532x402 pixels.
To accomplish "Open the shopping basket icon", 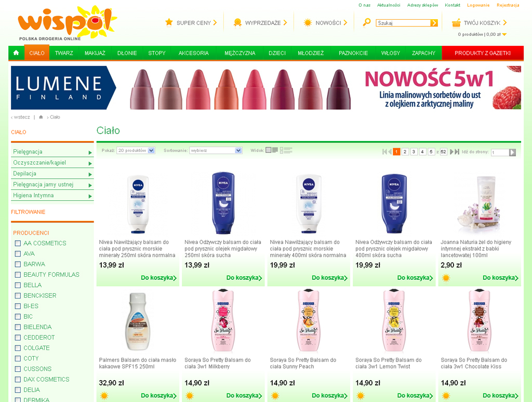I will (456, 23).
